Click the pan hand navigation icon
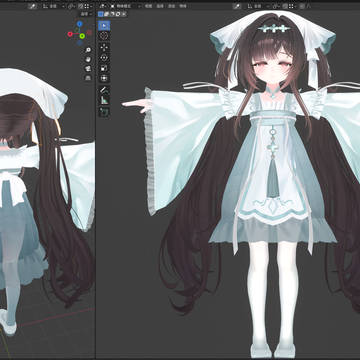 [88, 59]
